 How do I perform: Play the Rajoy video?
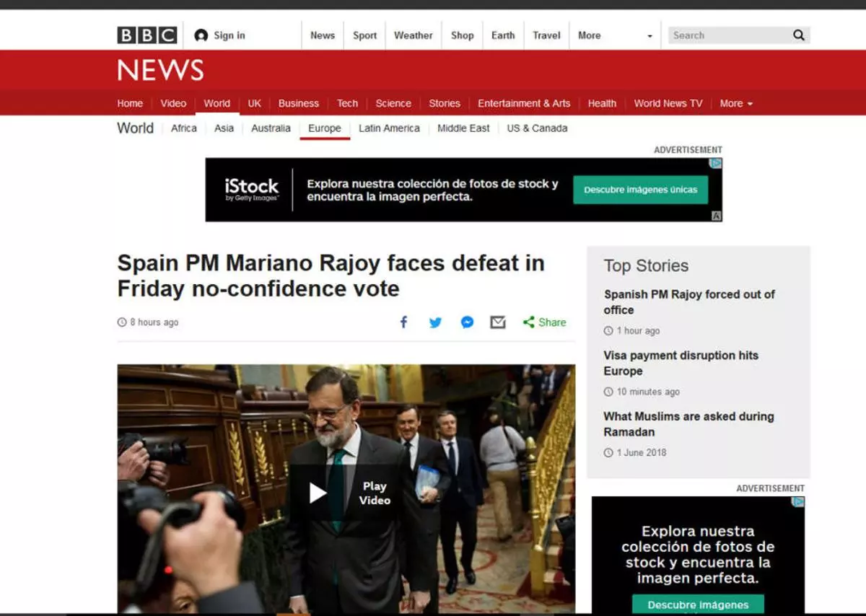tap(318, 493)
